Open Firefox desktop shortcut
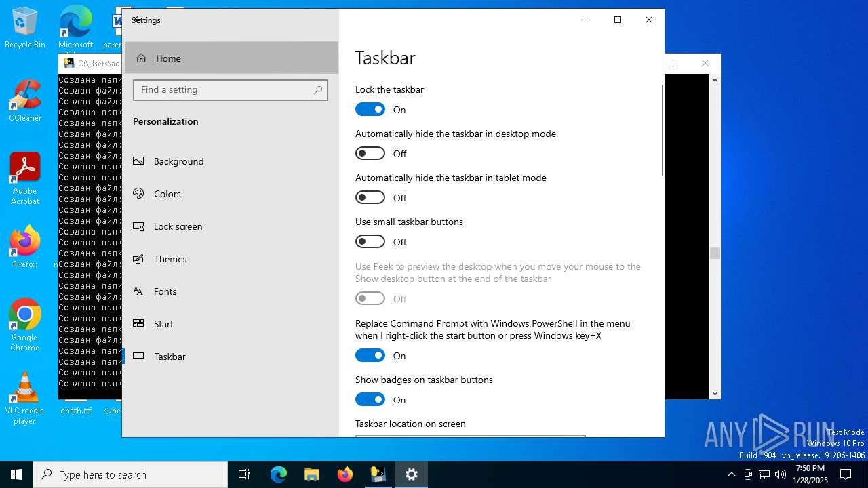This screenshot has width=868, height=488. [25, 247]
